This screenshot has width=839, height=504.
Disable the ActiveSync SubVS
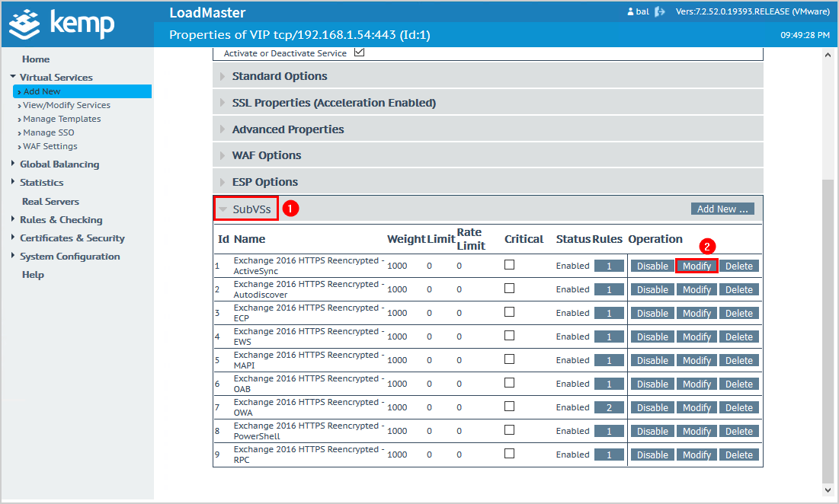pyautogui.click(x=652, y=266)
